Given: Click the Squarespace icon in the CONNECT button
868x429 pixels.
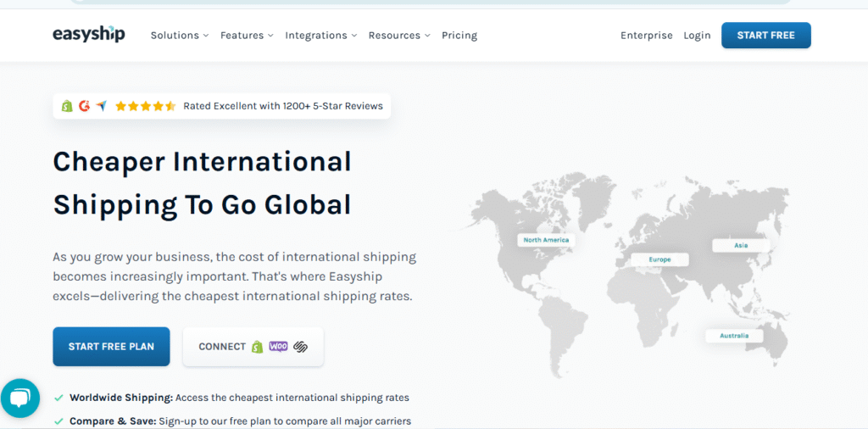Looking at the screenshot, I should click(x=301, y=347).
